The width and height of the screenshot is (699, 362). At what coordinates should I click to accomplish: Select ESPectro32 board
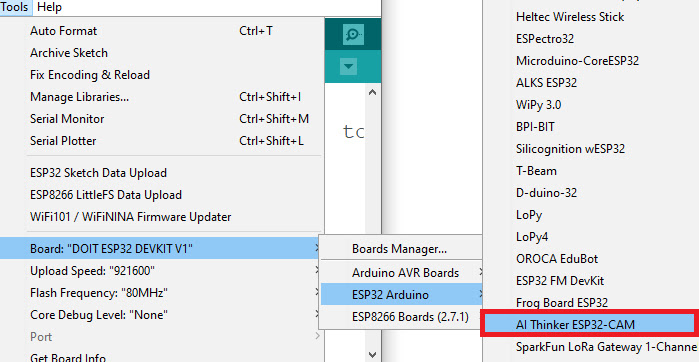tap(591, 39)
